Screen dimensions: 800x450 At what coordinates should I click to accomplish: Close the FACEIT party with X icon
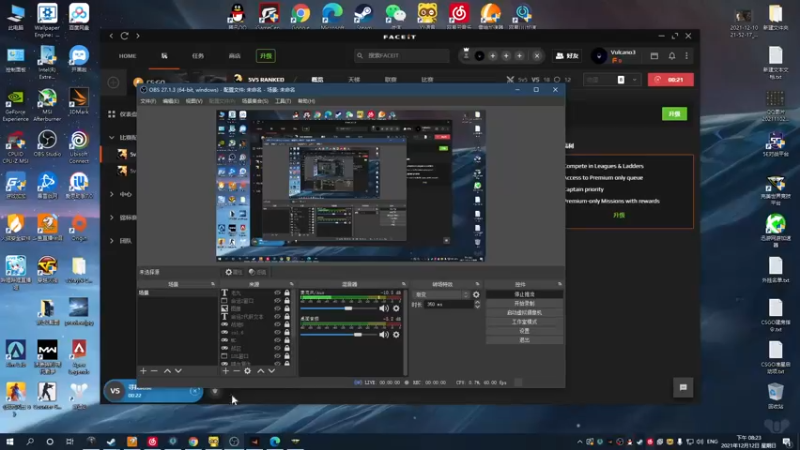537,56
